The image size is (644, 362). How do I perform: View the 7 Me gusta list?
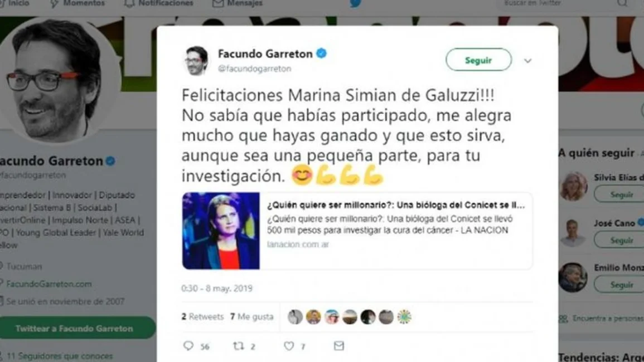[x=252, y=316]
